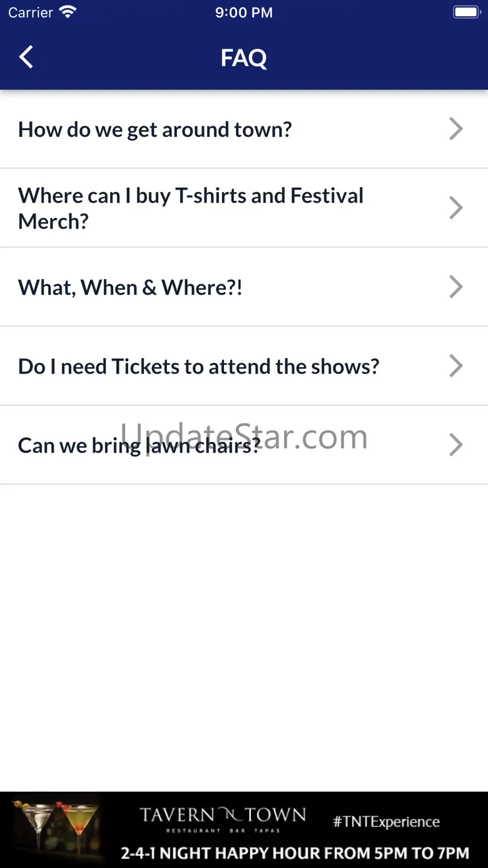Viewport: 488px width, 868px height.
Task: Tap the back arrow in header
Action: pyautogui.click(x=26, y=58)
